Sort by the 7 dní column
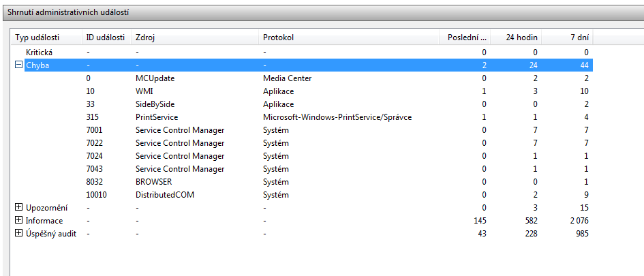Viewport: 644px width, 276px height. 567,37
